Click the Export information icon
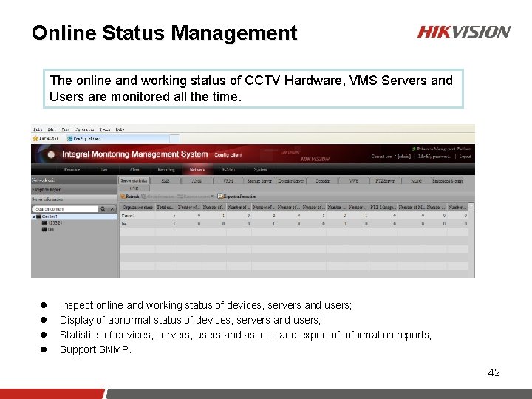The image size is (532, 399). [x=220, y=197]
